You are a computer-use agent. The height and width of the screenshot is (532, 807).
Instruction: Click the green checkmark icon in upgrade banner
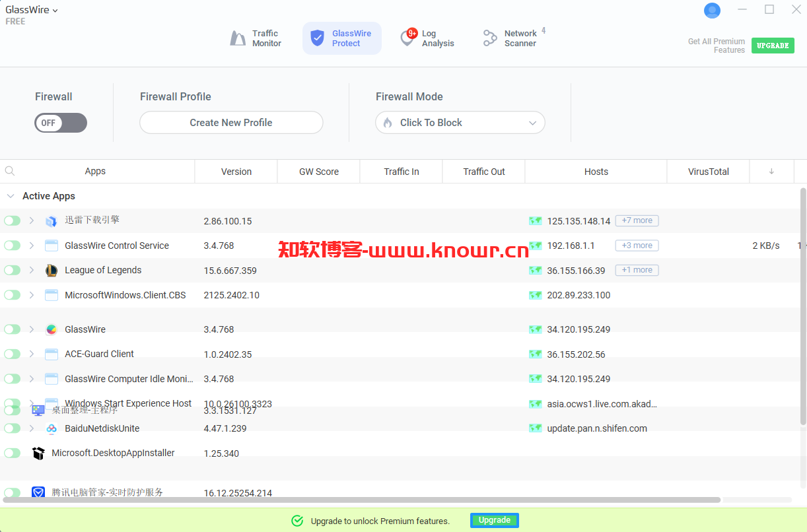[x=297, y=521]
